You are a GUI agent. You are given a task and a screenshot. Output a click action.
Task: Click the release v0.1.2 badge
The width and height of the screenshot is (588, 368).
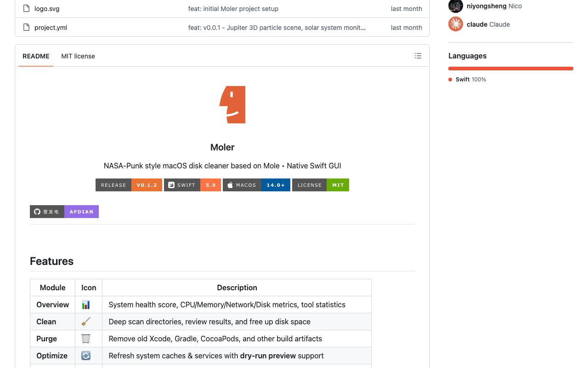[x=129, y=185]
